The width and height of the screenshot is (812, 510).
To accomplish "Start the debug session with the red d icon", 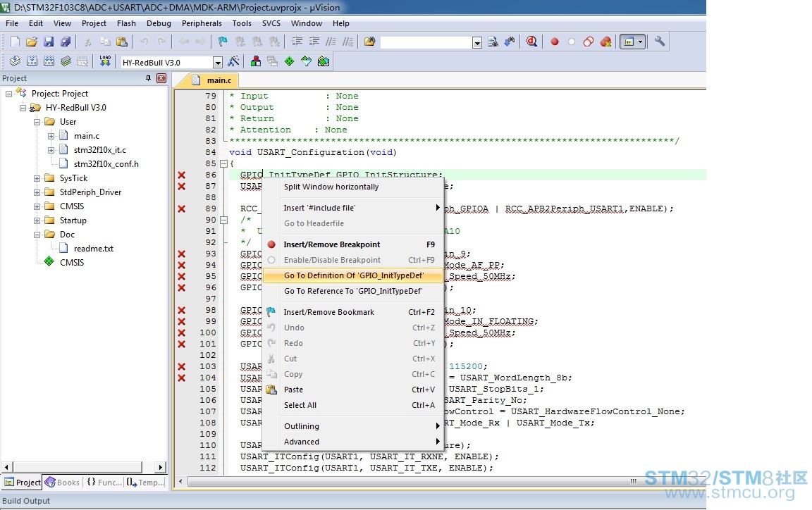I will (x=532, y=42).
